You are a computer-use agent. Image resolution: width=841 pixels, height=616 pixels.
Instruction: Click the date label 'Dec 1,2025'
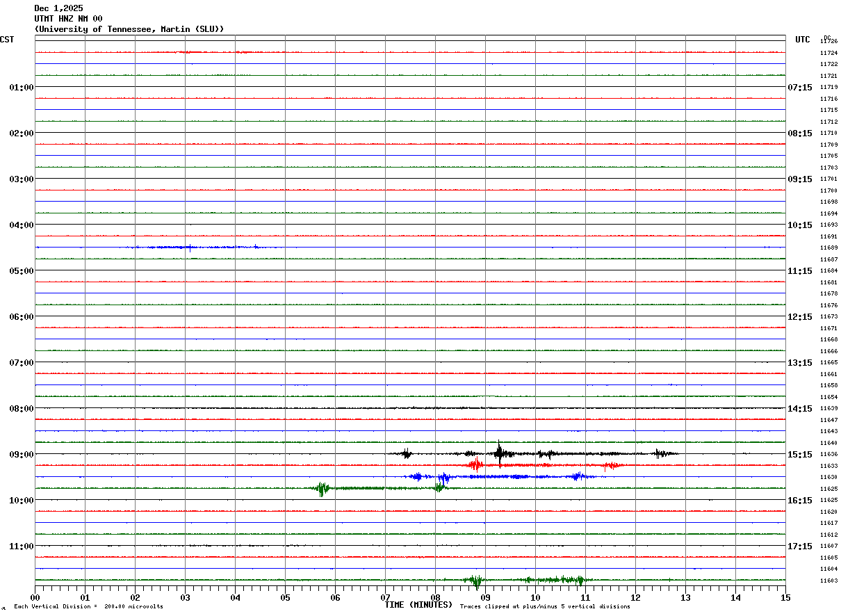(x=58, y=8)
